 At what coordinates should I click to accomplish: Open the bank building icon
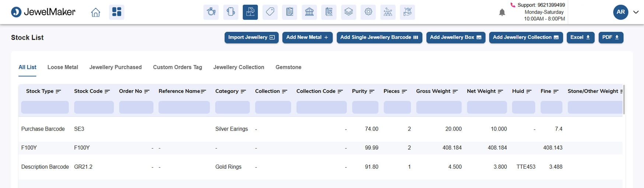309,12
